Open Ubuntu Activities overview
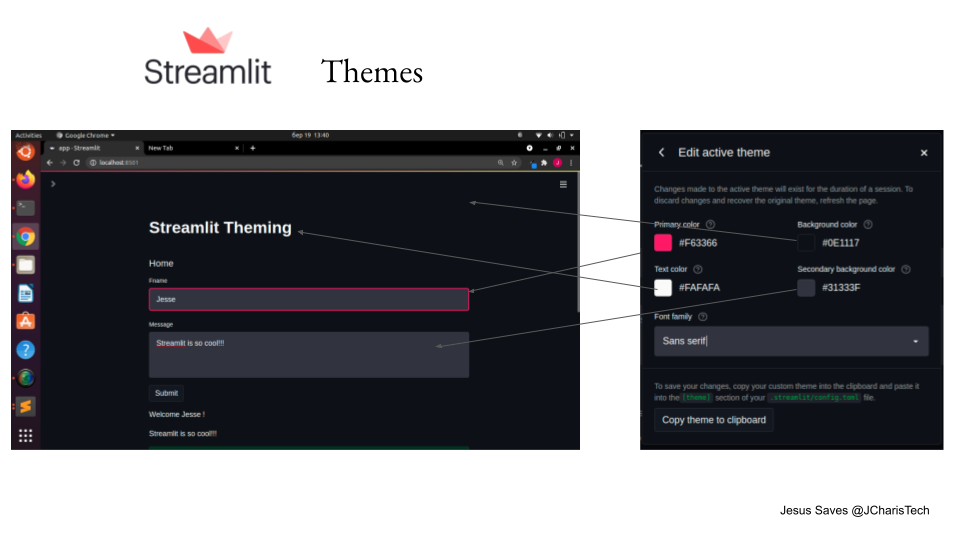 [x=29, y=135]
